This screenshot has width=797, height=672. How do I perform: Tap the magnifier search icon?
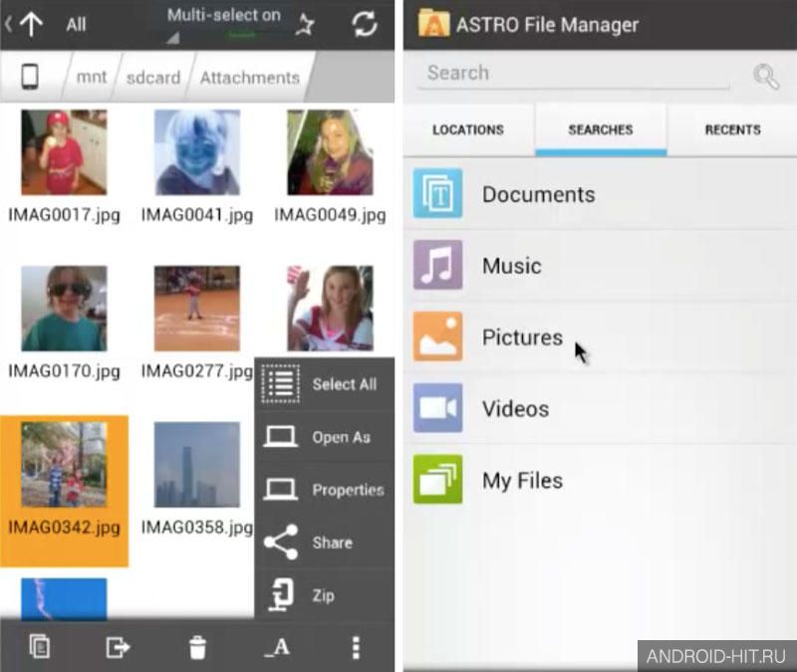[765, 77]
